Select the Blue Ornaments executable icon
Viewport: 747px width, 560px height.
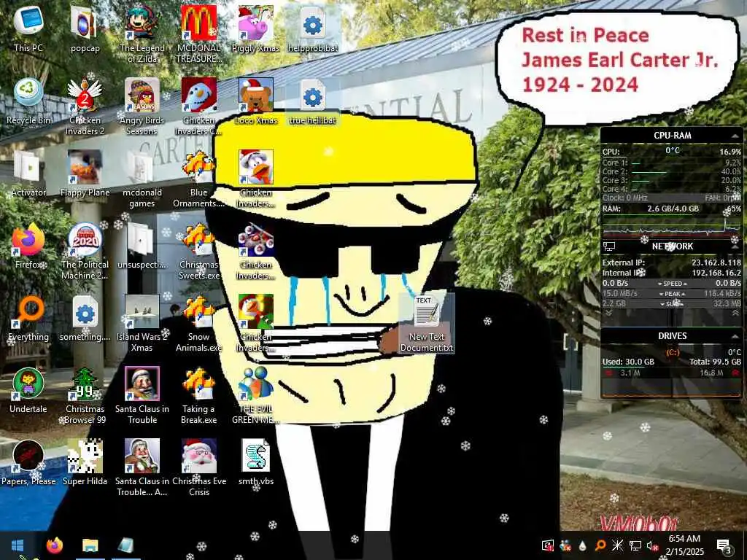(x=199, y=179)
